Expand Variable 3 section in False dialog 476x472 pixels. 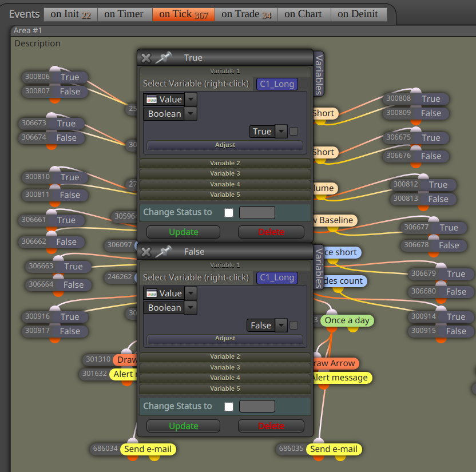pyautogui.click(x=225, y=367)
